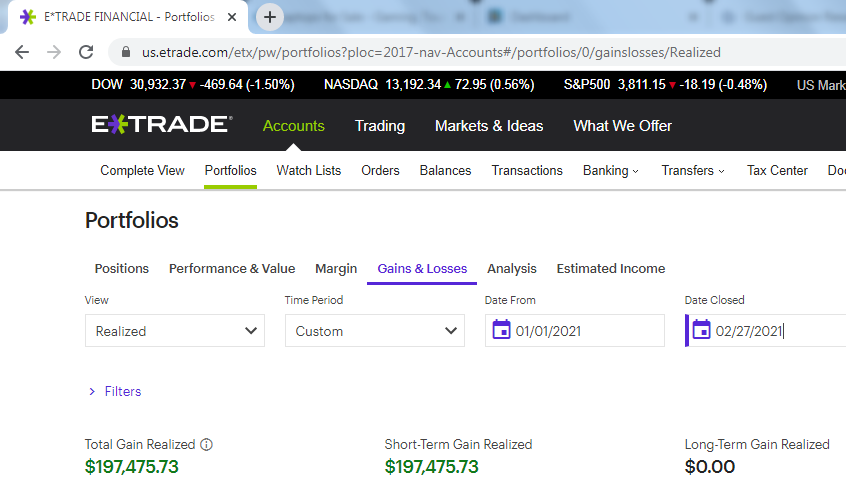Go to Watch Lists
846x489 pixels.
(309, 171)
